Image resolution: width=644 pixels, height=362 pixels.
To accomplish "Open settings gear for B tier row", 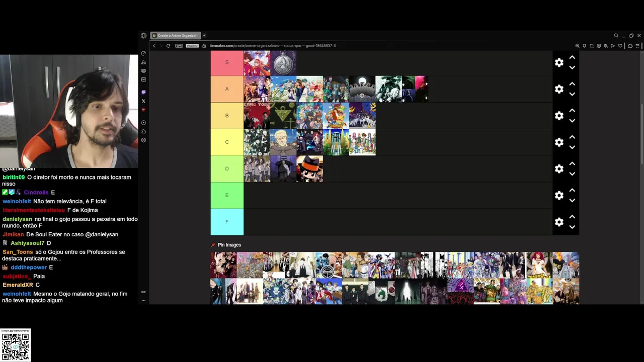I will 559,116.
